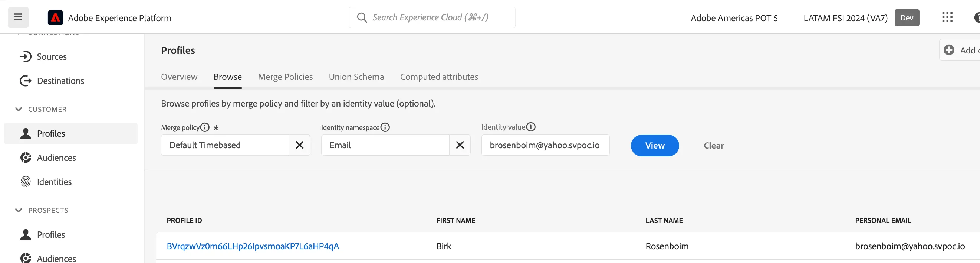
Task: Click the Rosenboim last name cell
Action: pyautogui.click(x=667, y=246)
